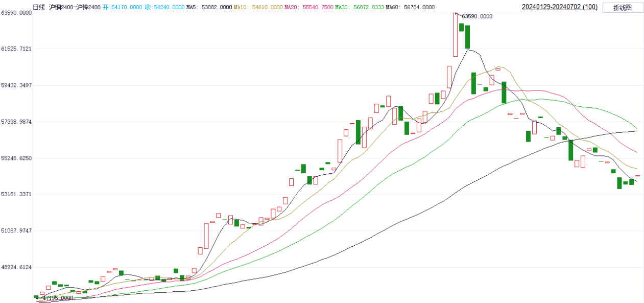Click the MA10: 54610.0000 indicator label
This screenshot has width=644, height=303.
click(258, 7)
